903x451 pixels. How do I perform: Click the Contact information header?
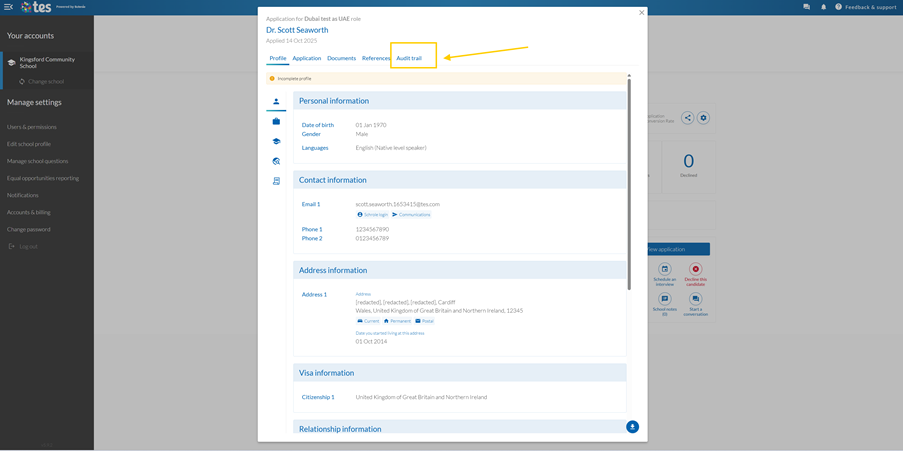[x=459, y=180]
